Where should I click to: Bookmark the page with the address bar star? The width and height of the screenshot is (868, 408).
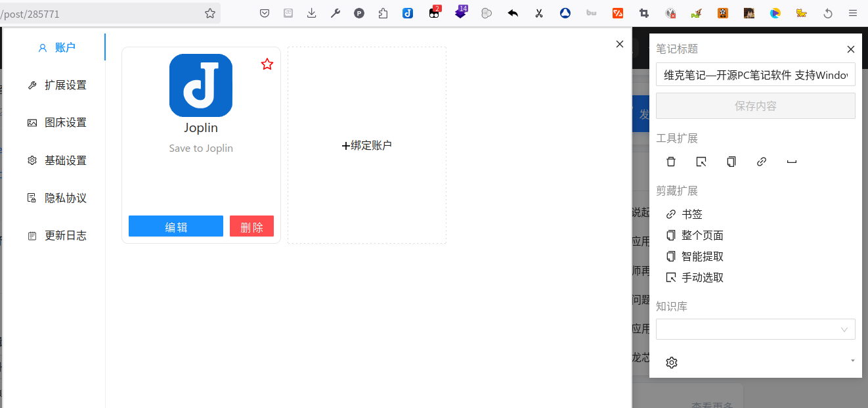coord(210,13)
